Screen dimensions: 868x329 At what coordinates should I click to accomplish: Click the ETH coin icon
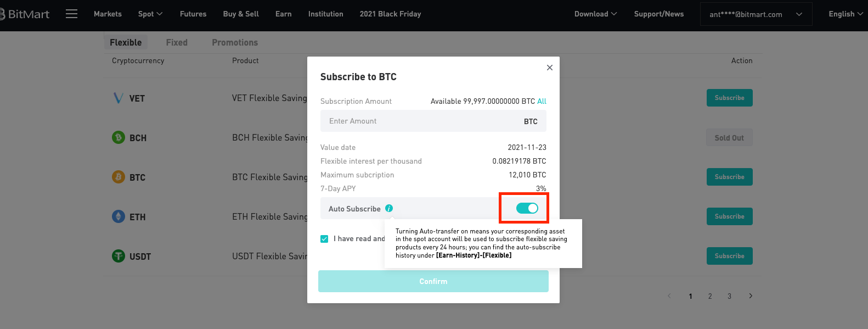click(x=119, y=216)
